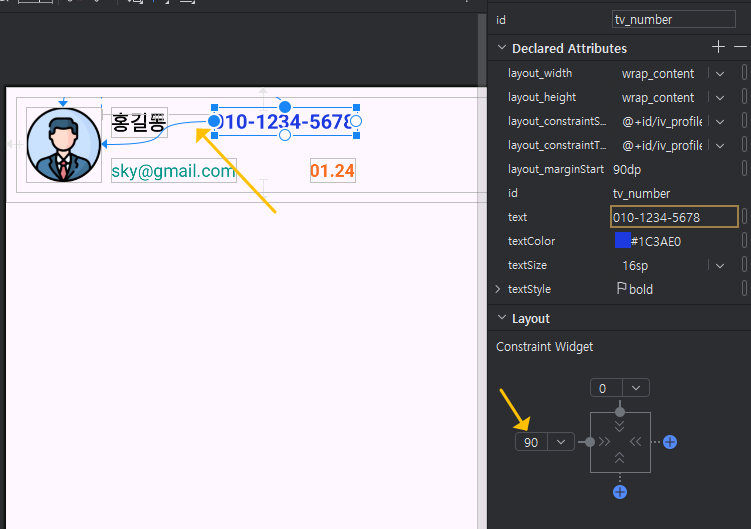Open layout_constraintS dropdown for @+id/iv_profile
This screenshot has width=751, height=529.
point(720,122)
